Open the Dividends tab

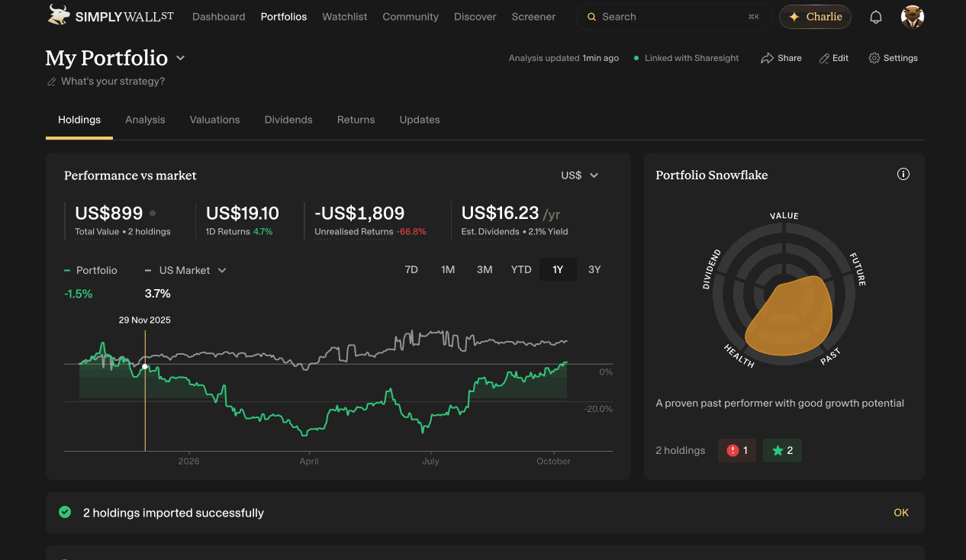pos(288,120)
